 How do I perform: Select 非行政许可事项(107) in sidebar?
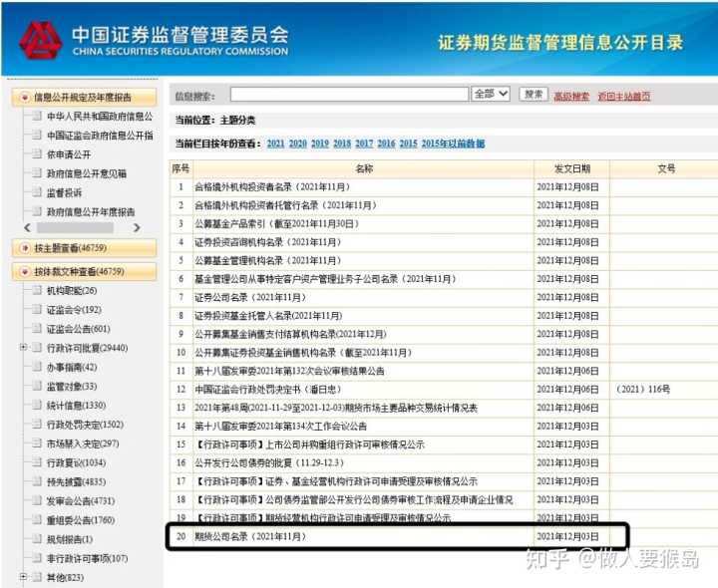87,559
